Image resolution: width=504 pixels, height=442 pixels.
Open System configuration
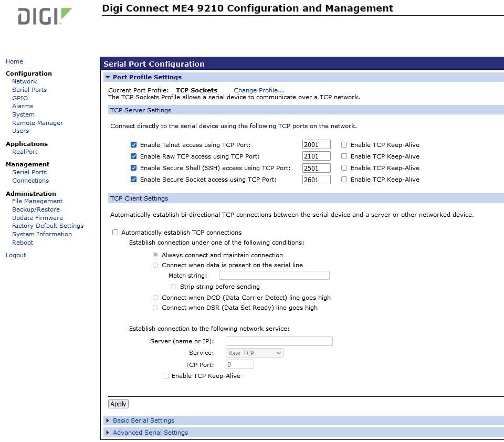[23, 115]
